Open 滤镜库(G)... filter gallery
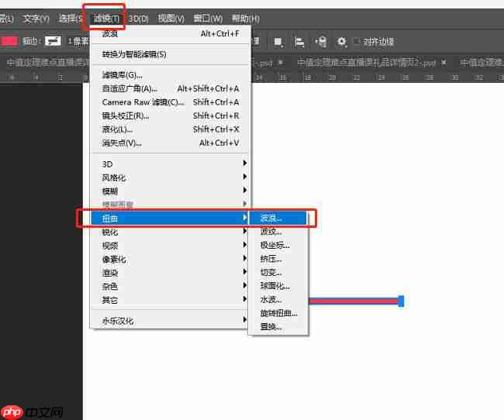The width and height of the screenshot is (504, 420). tap(171, 75)
